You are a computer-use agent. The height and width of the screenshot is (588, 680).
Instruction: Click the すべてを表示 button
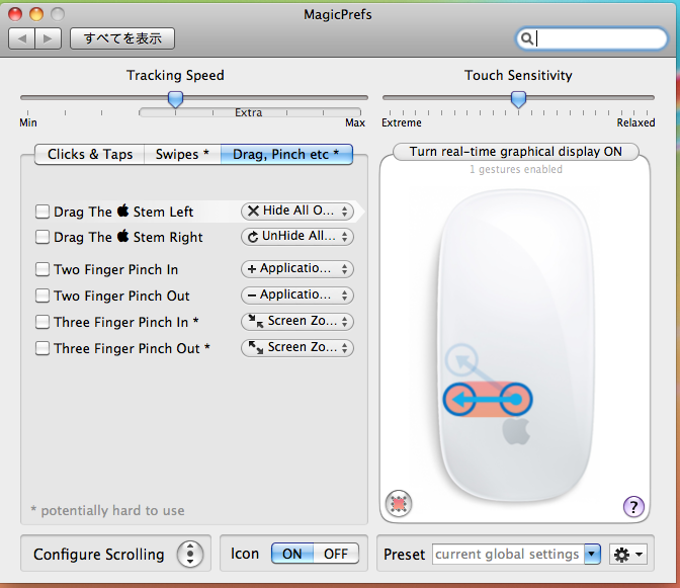[123, 39]
